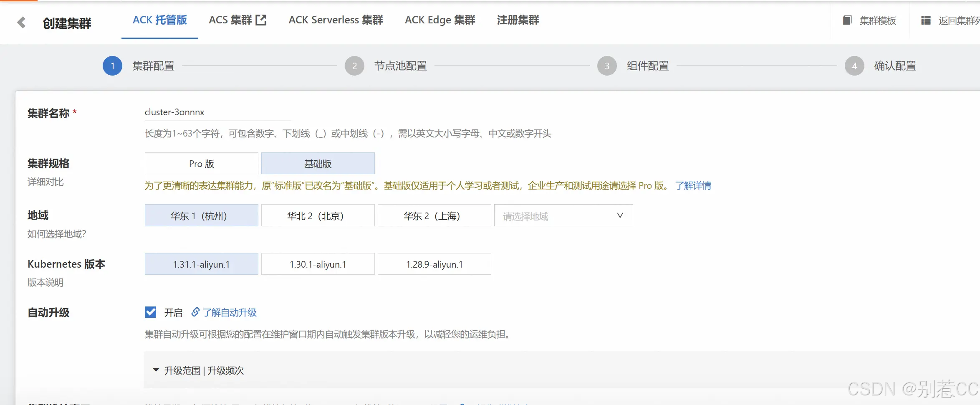980x405 pixels.
Task: Click the auto-upgrade link chain icon
Action: click(x=195, y=312)
